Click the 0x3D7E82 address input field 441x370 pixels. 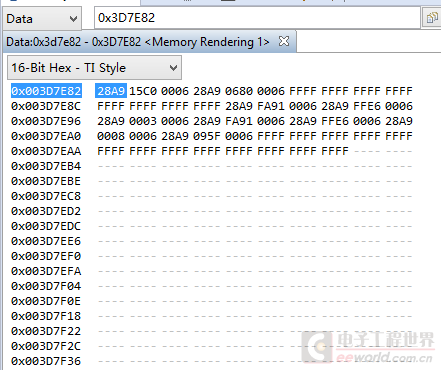(257, 18)
